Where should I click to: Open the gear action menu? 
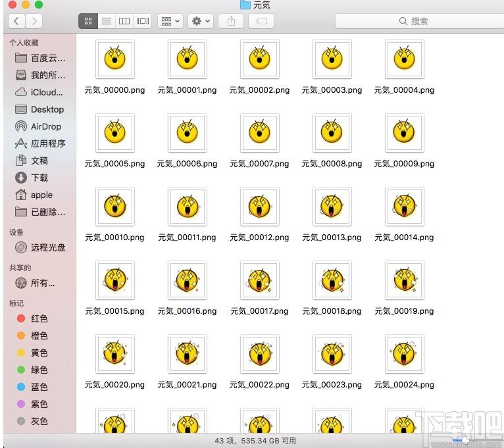pos(201,21)
